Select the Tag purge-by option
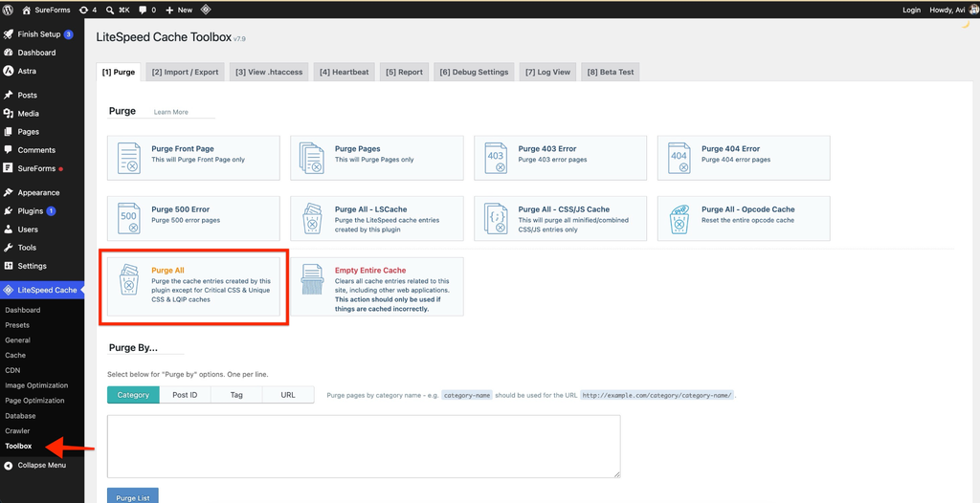The width and height of the screenshot is (980, 503). point(236,395)
